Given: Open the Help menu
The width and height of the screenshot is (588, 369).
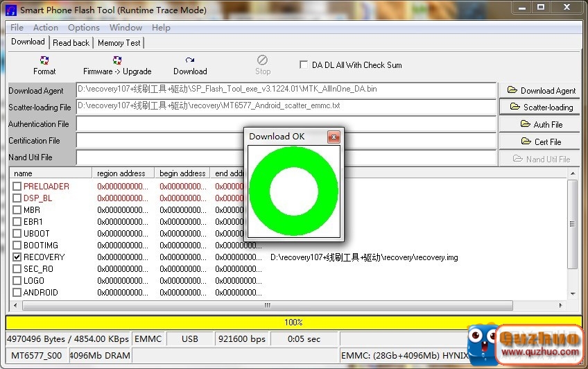Looking at the screenshot, I should [x=161, y=27].
